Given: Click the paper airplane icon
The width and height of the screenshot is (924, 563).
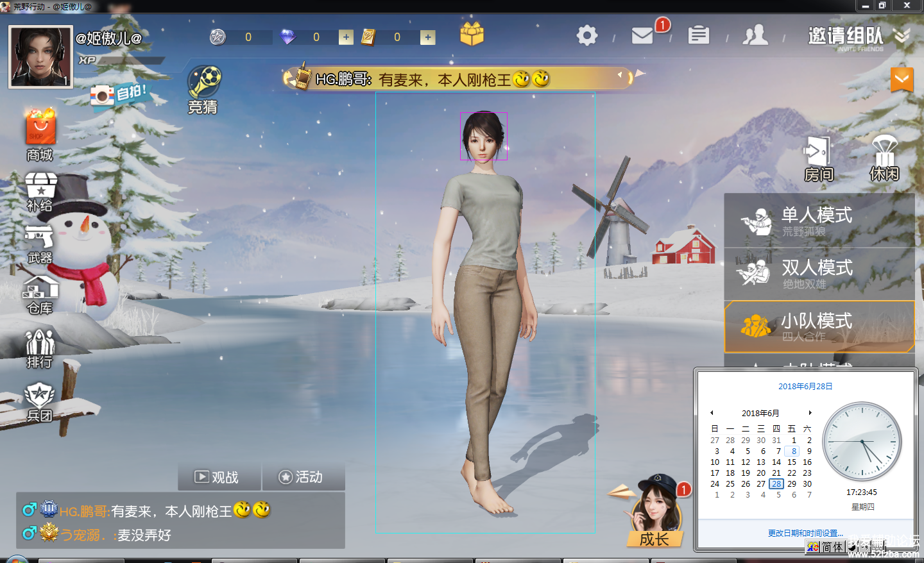Looking at the screenshot, I should [x=621, y=492].
